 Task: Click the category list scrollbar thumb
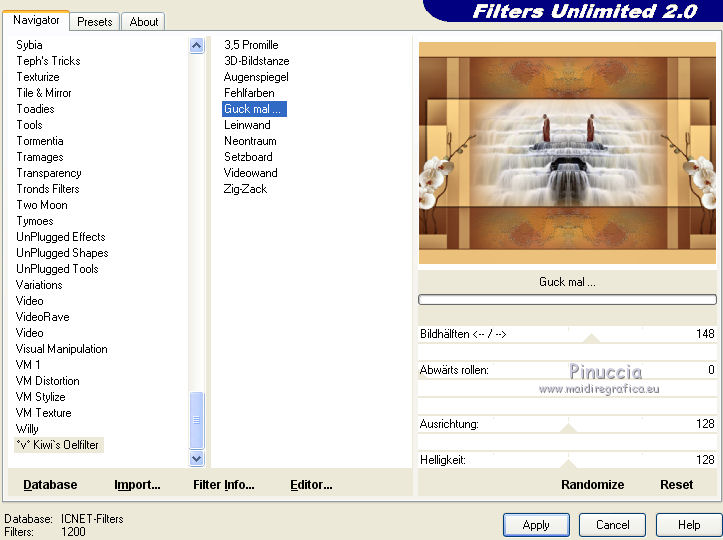(x=196, y=420)
